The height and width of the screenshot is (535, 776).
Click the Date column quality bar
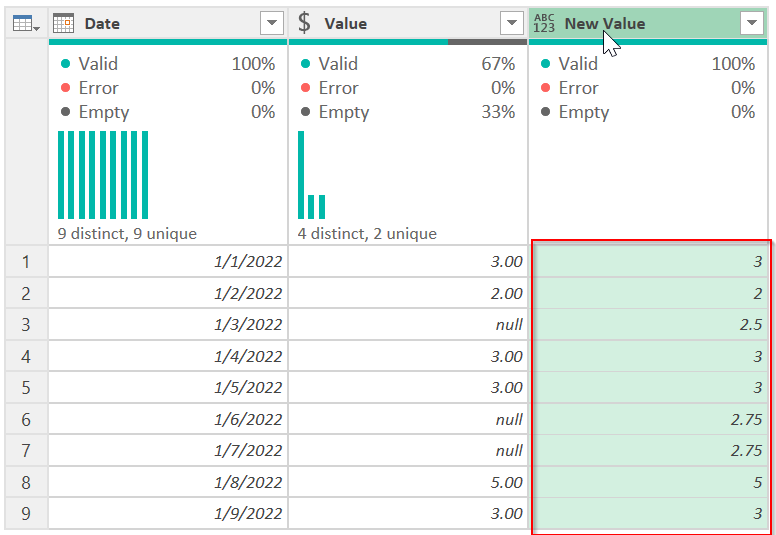(x=168, y=42)
